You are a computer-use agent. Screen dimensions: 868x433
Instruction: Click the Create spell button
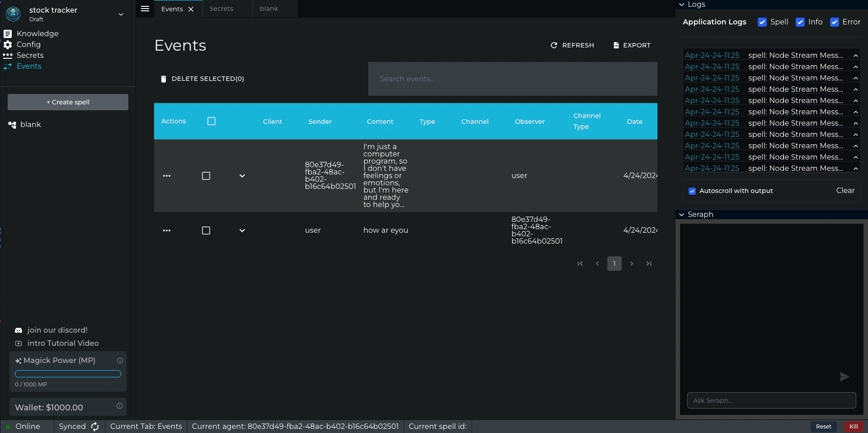tap(68, 102)
